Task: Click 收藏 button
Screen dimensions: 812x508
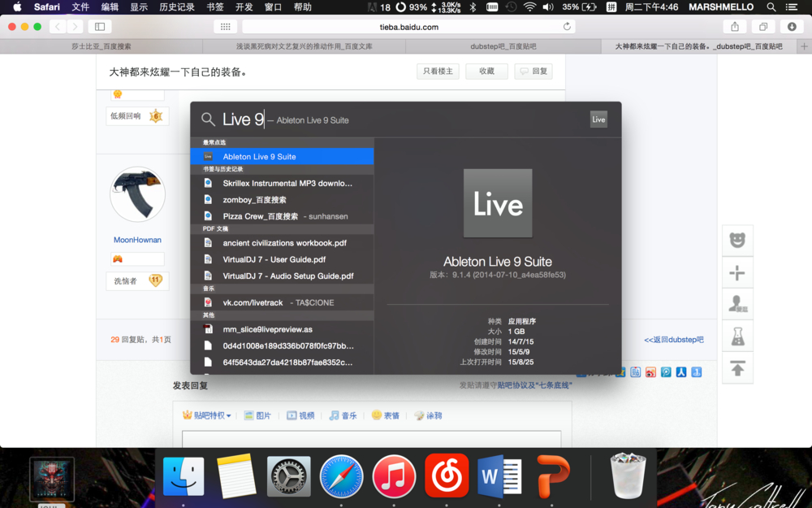Action: 486,71
